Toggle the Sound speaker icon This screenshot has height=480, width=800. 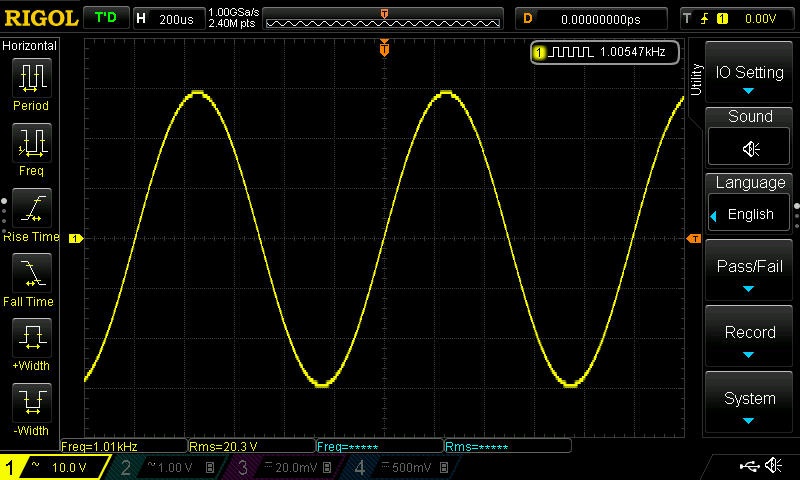click(x=750, y=148)
